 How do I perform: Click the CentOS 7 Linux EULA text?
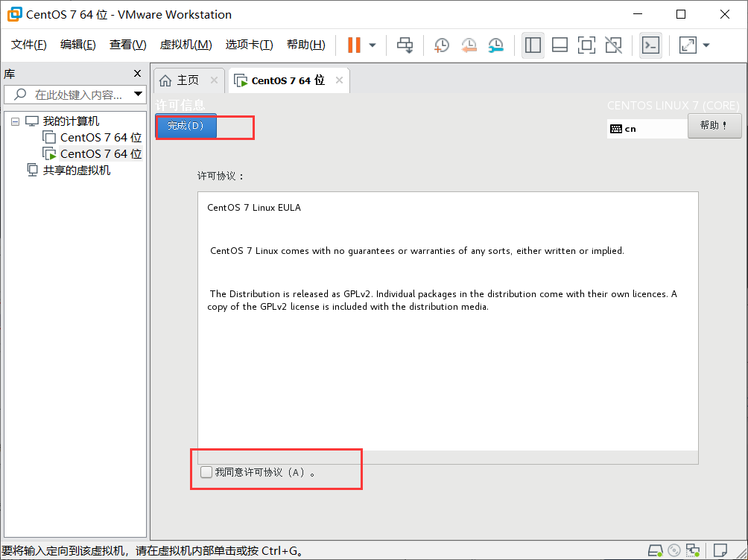point(254,208)
